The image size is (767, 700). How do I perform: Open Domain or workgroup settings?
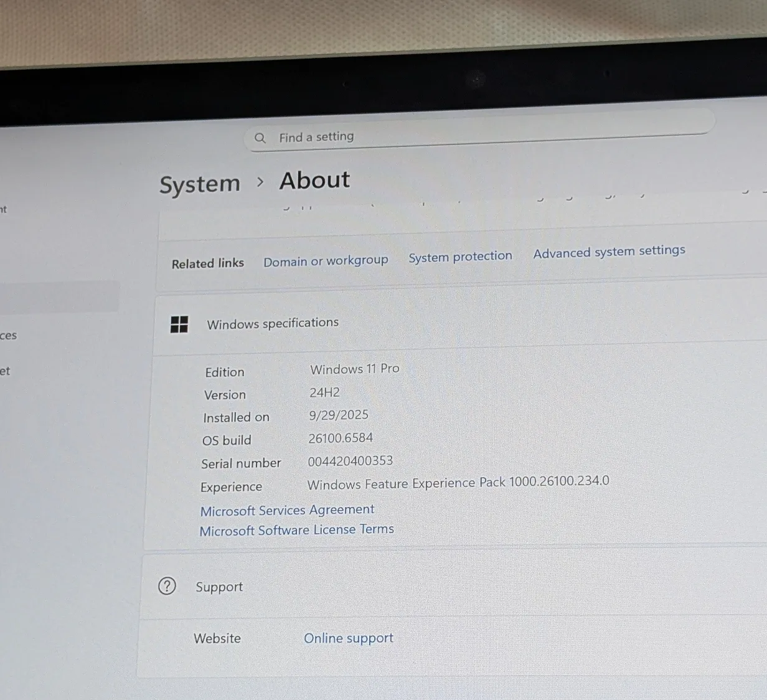coord(326,260)
